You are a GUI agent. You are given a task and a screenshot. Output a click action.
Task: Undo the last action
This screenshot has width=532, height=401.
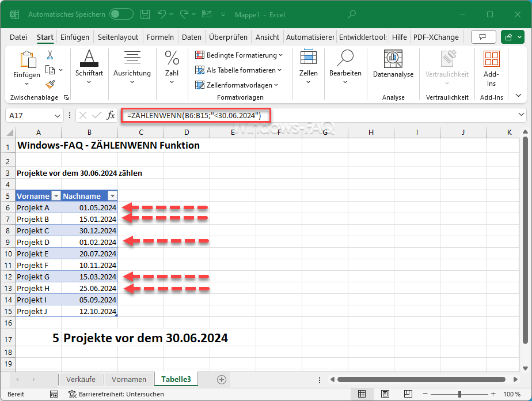tap(162, 14)
